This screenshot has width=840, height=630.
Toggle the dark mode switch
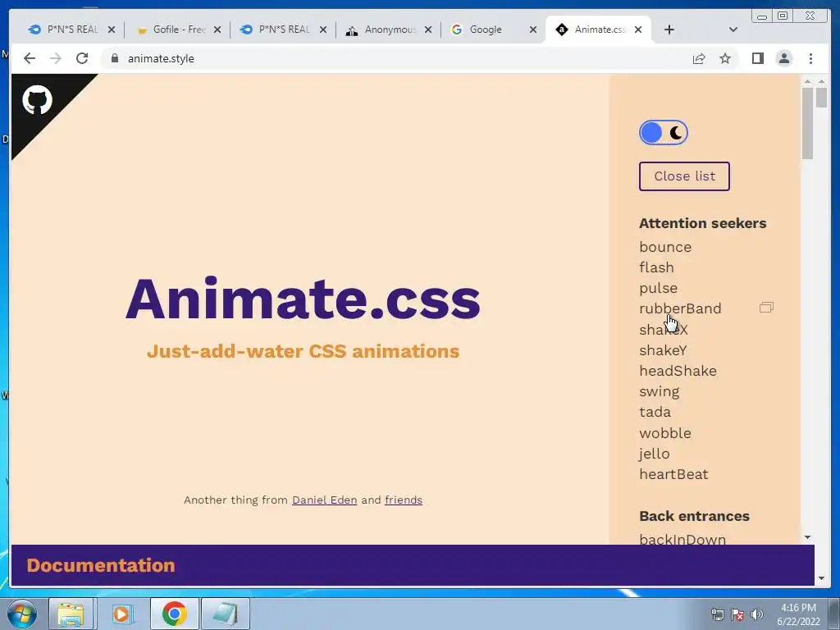[x=663, y=133]
